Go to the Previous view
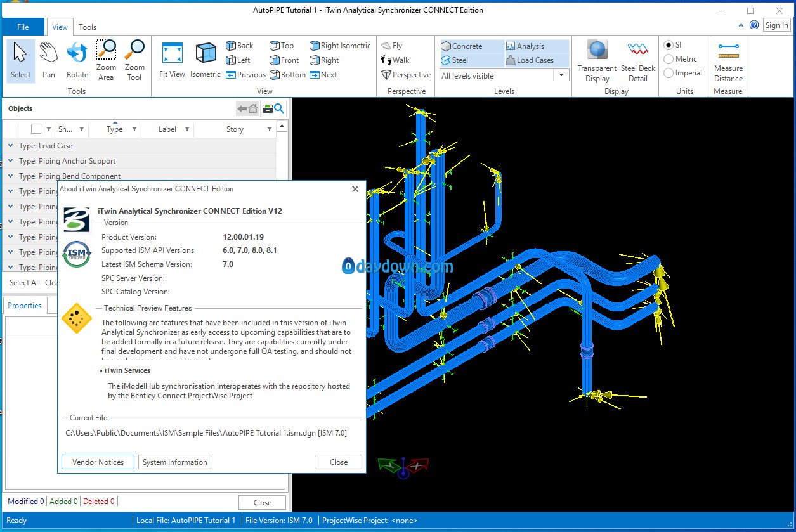 tap(246, 75)
